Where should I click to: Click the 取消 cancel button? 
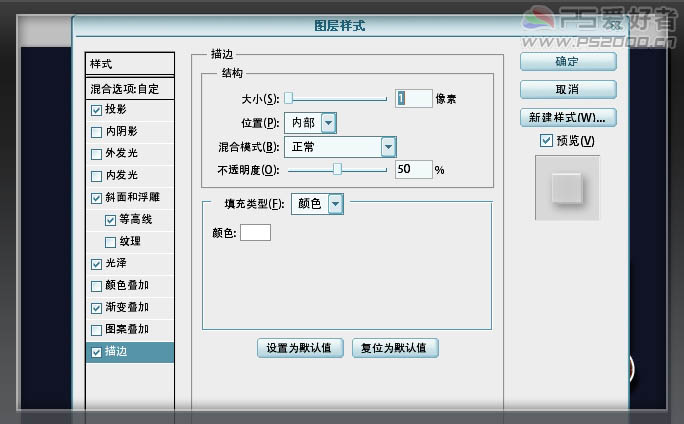pos(568,89)
